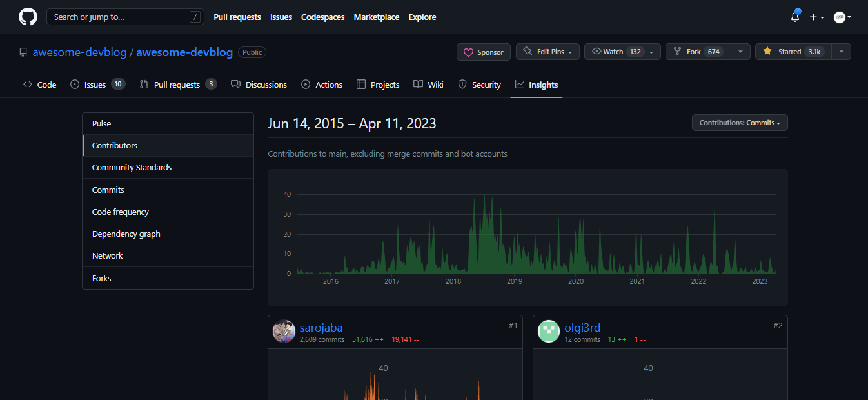This screenshot has height=400, width=868.
Task: Switch to the Projects tab
Action: (x=378, y=85)
